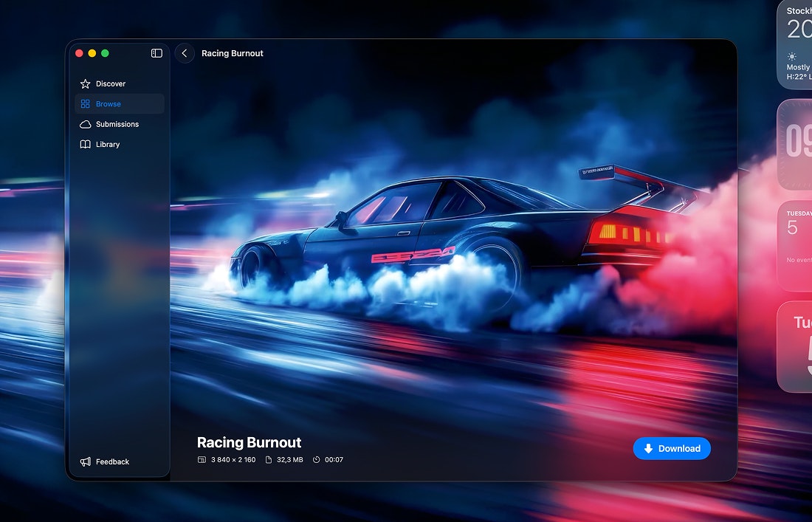
Task: Toggle the sidebar with the panel icon
Action: [156, 52]
